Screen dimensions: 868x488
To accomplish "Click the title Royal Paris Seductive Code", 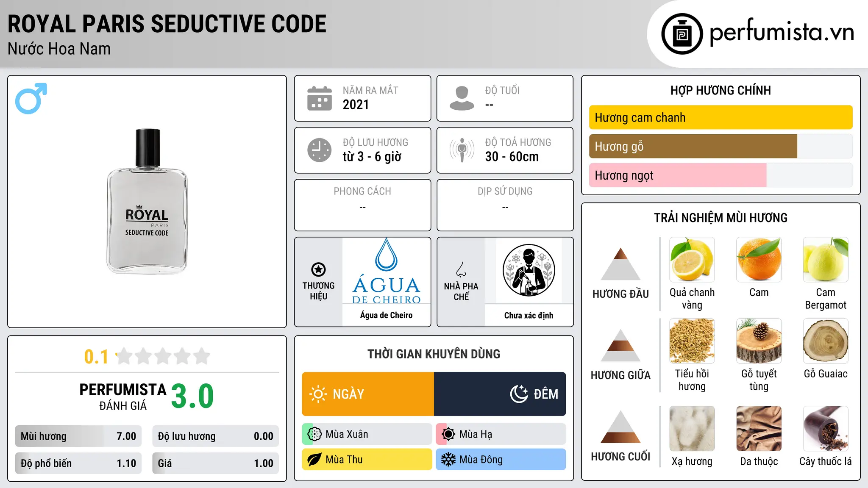I will pyautogui.click(x=167, y=24).
